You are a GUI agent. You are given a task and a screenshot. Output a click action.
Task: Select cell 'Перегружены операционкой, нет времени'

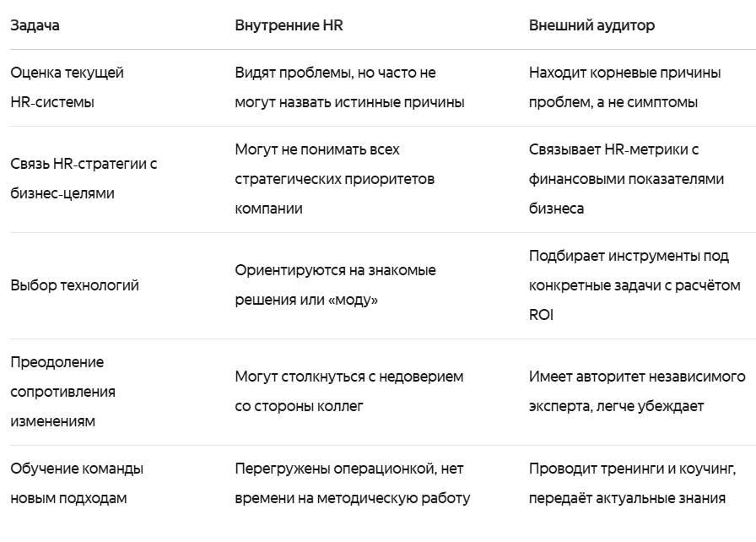(x=353, y=483)
